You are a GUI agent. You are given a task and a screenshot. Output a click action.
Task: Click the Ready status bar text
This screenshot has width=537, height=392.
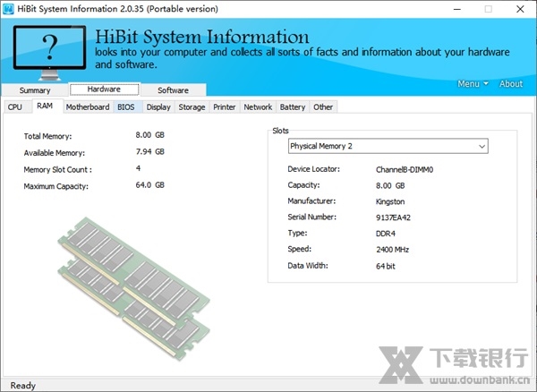(x=23, y=386)
